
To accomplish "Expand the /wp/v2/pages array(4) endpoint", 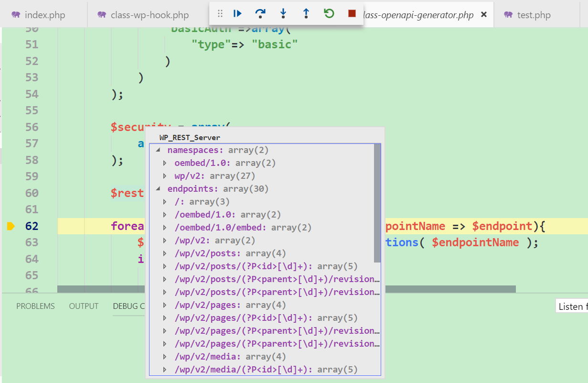I will [x=165, y=305].
